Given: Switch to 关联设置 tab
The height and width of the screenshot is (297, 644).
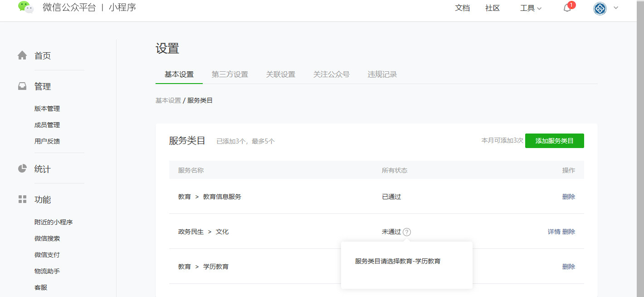Looking at the screenshot, I should click(281, 74).
